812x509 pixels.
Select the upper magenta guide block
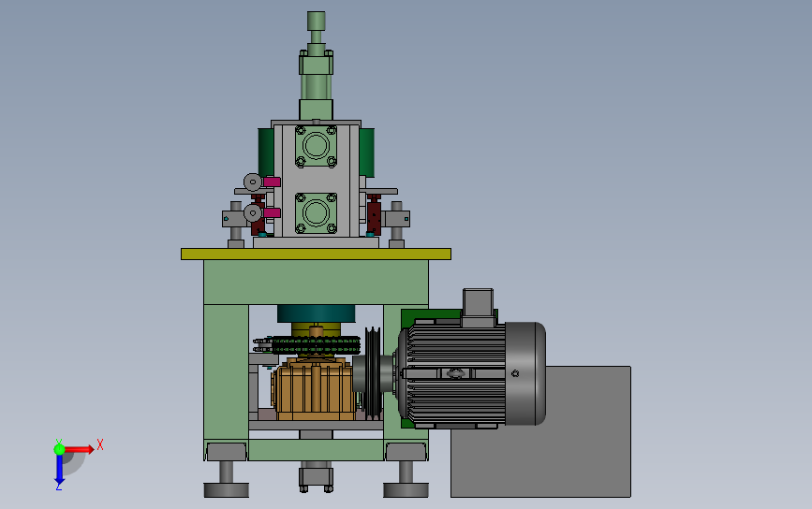(272, 182)
